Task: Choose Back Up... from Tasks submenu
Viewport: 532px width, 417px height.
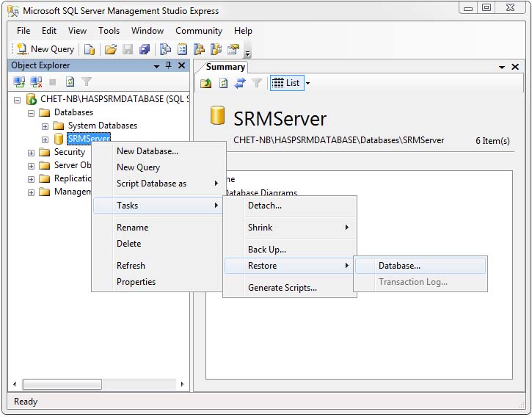Action: coord(289,250)
